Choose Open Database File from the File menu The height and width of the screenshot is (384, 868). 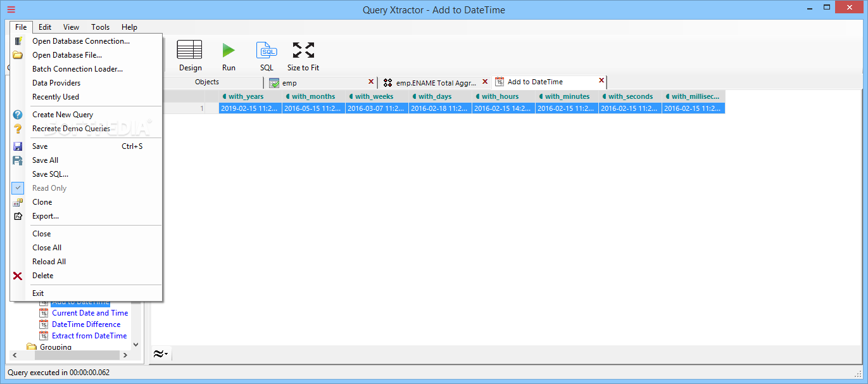[x=67, y=55]
